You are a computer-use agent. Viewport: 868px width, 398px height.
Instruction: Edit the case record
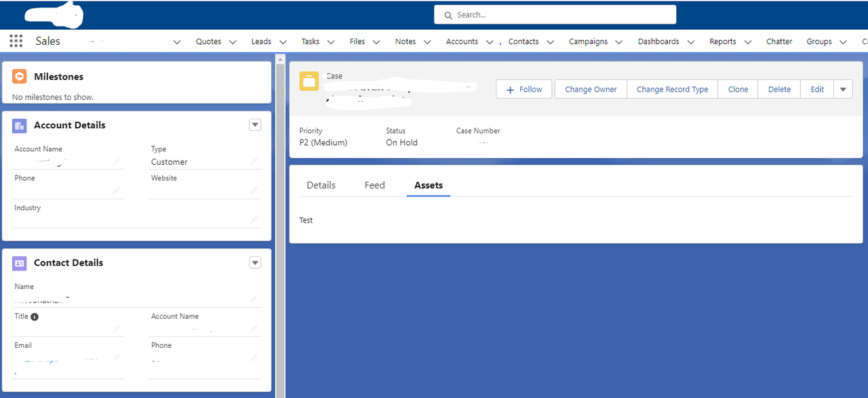point(817,89)
